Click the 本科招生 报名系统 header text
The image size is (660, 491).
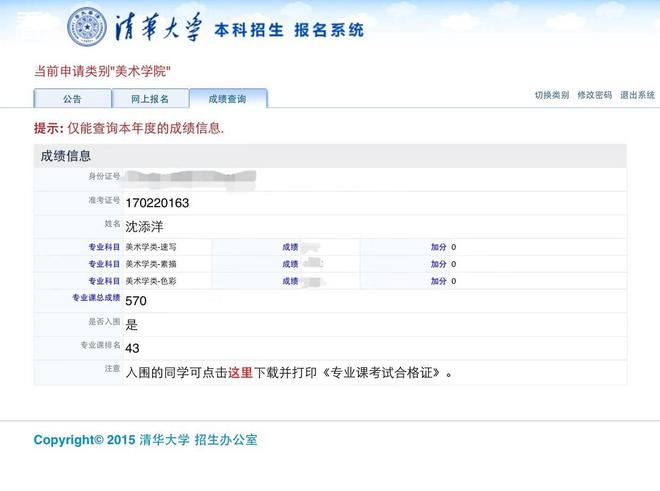(x=288, y=30)
